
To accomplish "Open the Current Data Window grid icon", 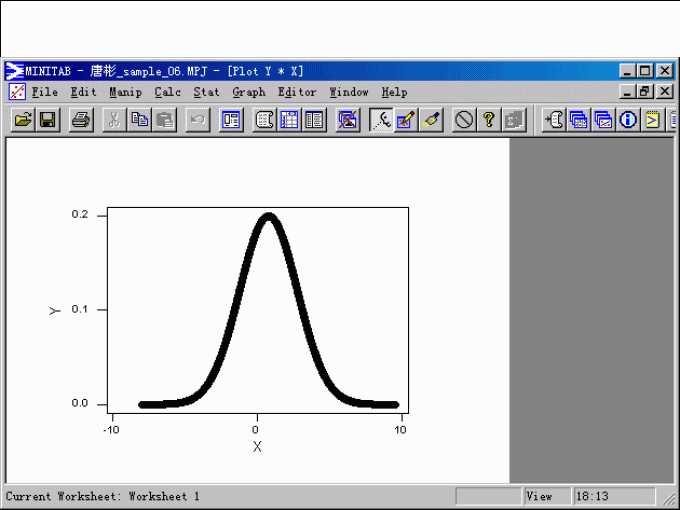I will click(x=289, y=120).
